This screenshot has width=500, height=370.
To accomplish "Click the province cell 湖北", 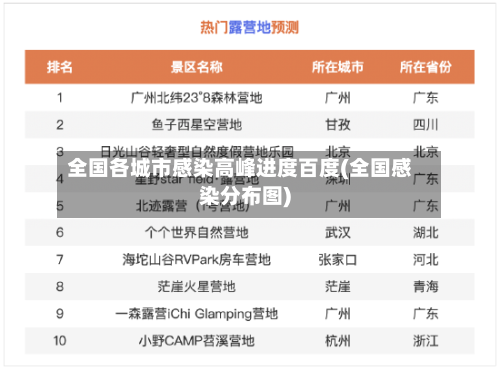I will click(426, 233).
